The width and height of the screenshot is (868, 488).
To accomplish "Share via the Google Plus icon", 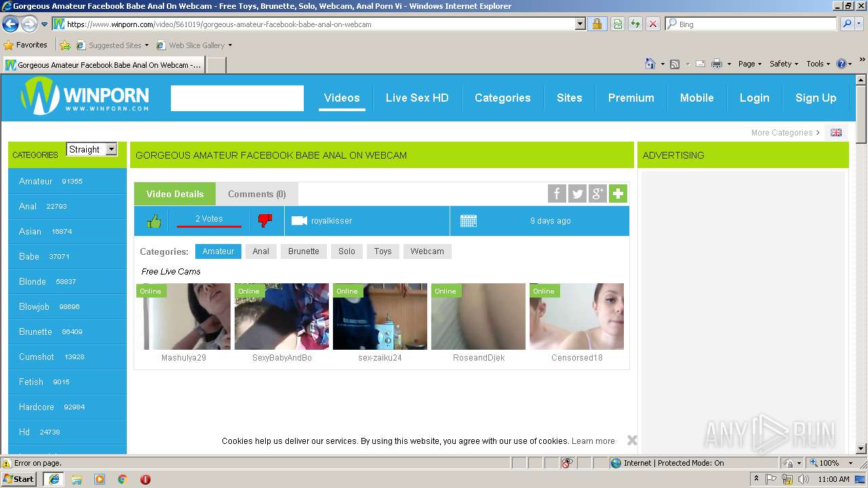I will click(597, 194).
